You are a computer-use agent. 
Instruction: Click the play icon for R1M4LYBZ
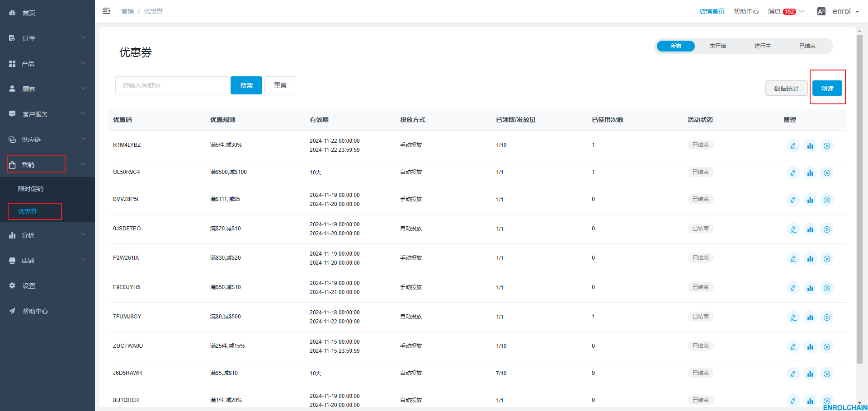tap(827, 145)
